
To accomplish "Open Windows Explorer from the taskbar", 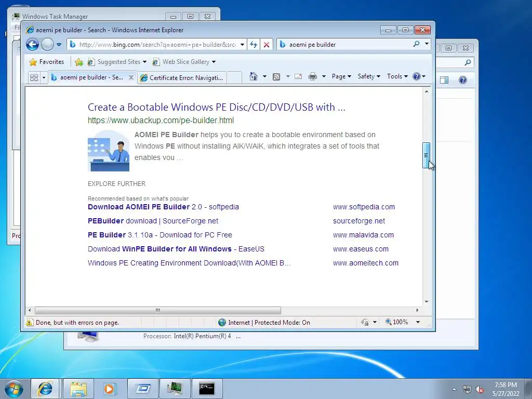I will pos(78,389).
